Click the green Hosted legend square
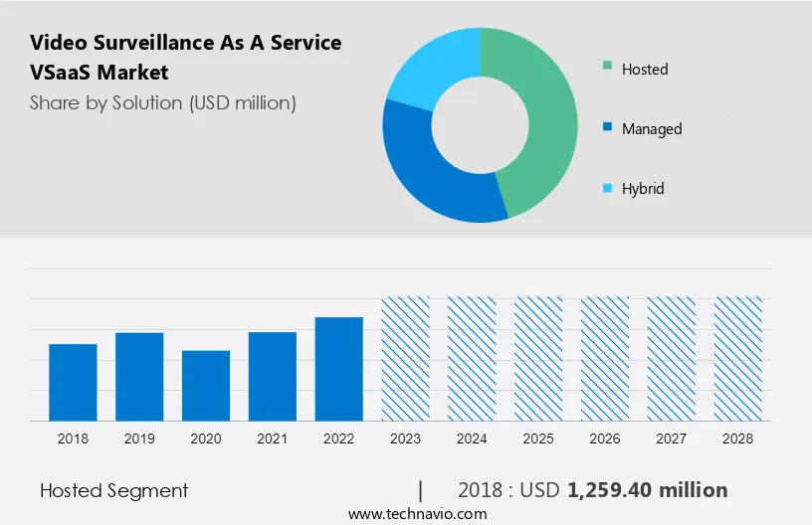Image resolution: width=812 pixels, height=525 pixels. click(606, 68)
